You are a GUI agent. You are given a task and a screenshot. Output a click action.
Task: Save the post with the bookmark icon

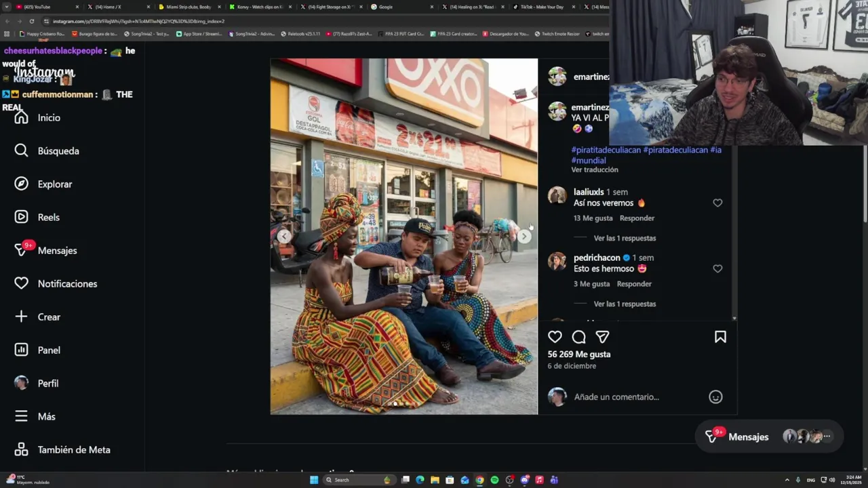pos(720,337)
